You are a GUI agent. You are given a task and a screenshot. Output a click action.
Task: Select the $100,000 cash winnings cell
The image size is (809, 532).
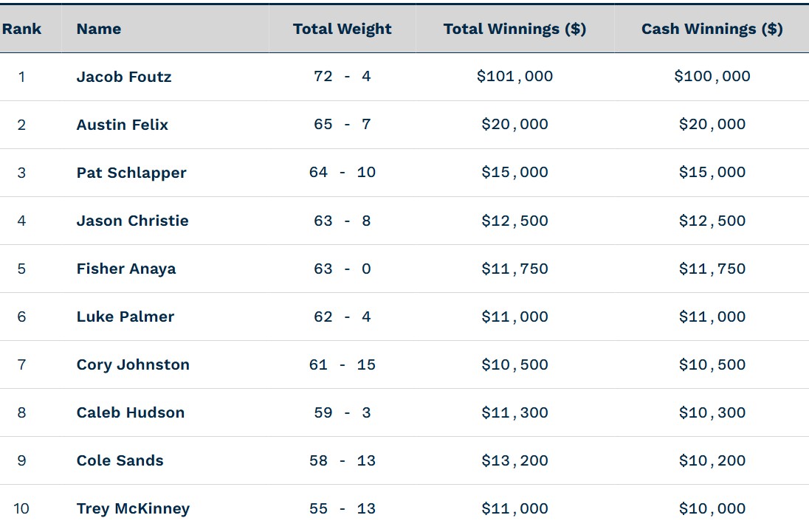point(712,77)
